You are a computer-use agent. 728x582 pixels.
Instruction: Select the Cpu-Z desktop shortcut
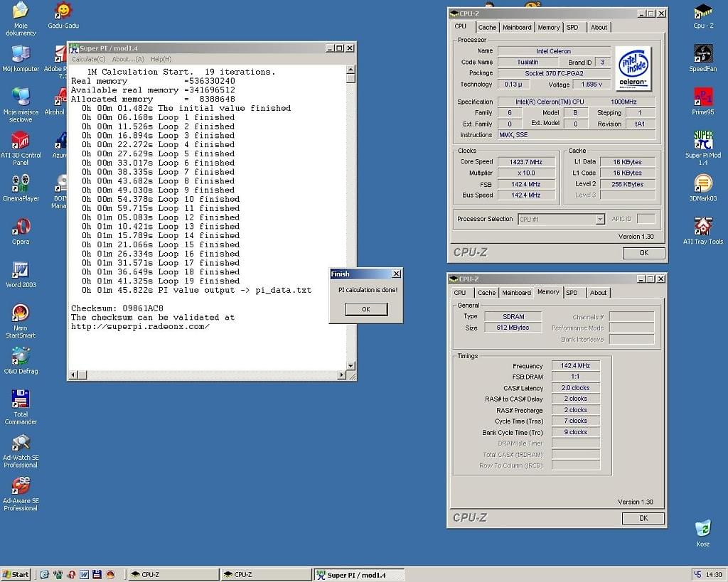[x=703, y=16]
